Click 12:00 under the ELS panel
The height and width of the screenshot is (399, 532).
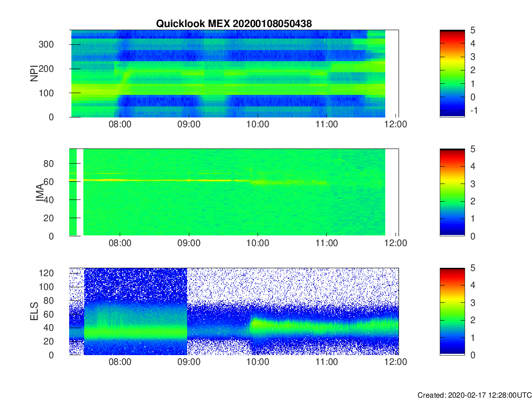[x=395, y=362]
